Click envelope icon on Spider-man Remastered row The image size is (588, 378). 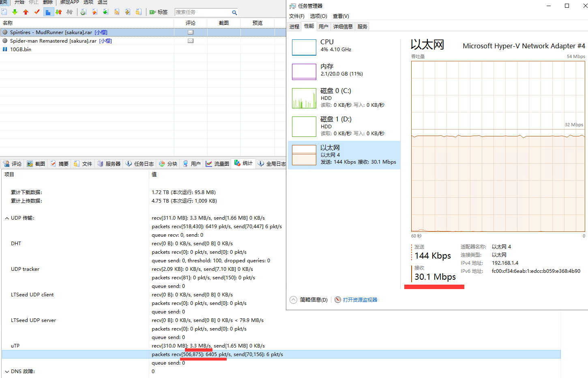click(190, 41)
